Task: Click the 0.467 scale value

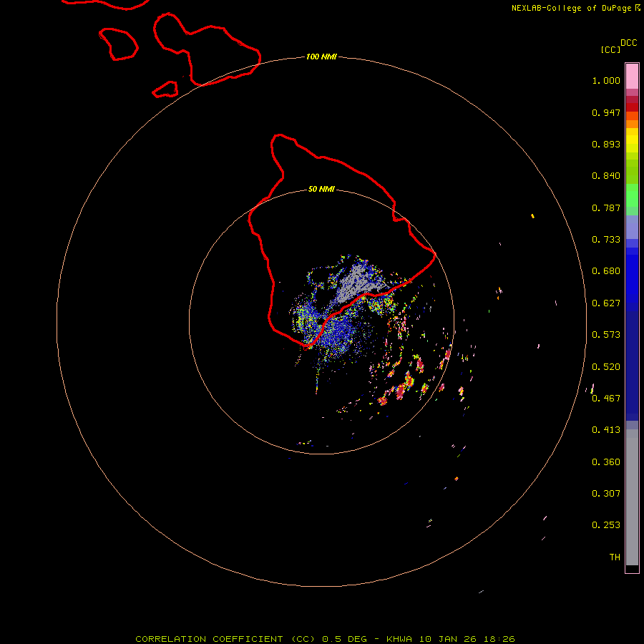Action: [x=606, y=399]
